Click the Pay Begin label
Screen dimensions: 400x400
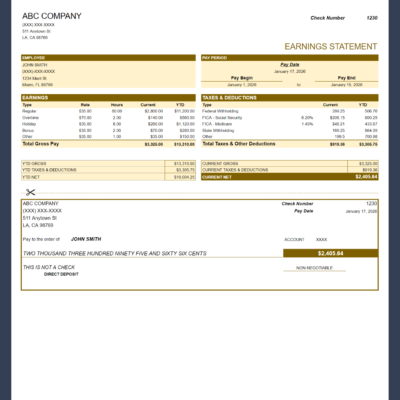[x=242, y=78]
